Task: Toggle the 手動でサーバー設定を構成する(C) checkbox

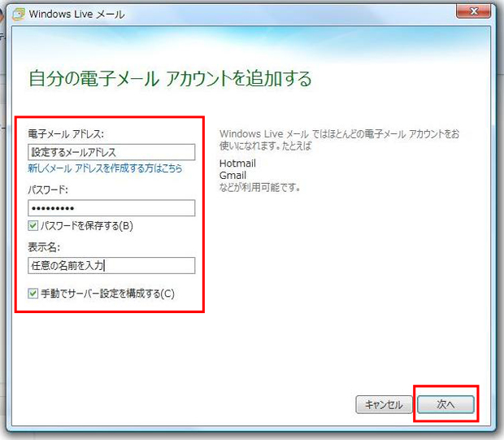Action: point(33,294)
